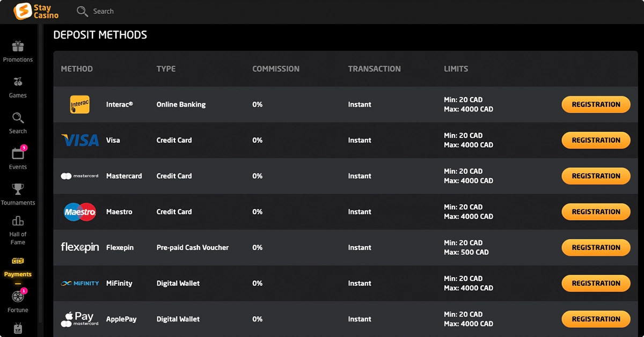Click Online Banking type cell
644x337 pixels.
(x=181, y=105)
